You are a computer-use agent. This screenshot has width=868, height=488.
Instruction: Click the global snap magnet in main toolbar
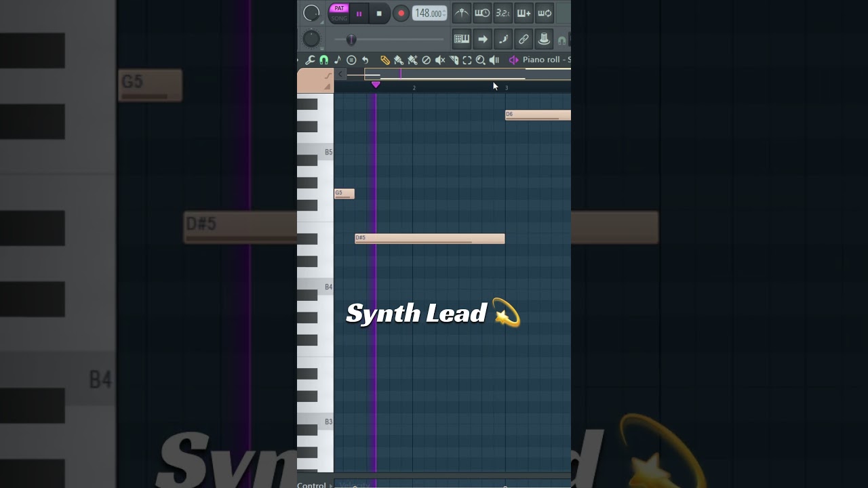tap(562, 41)
